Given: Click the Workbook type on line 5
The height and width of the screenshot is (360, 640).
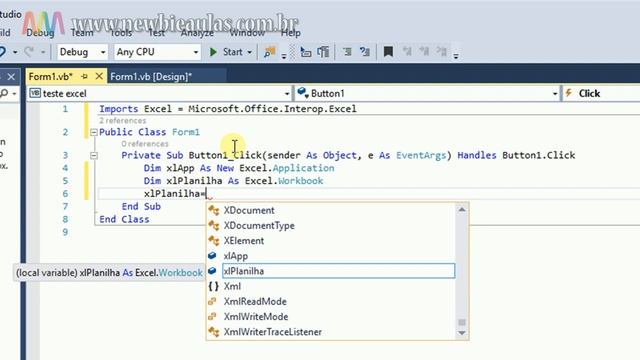Looking at the screenshot, I should coord(300,181).
